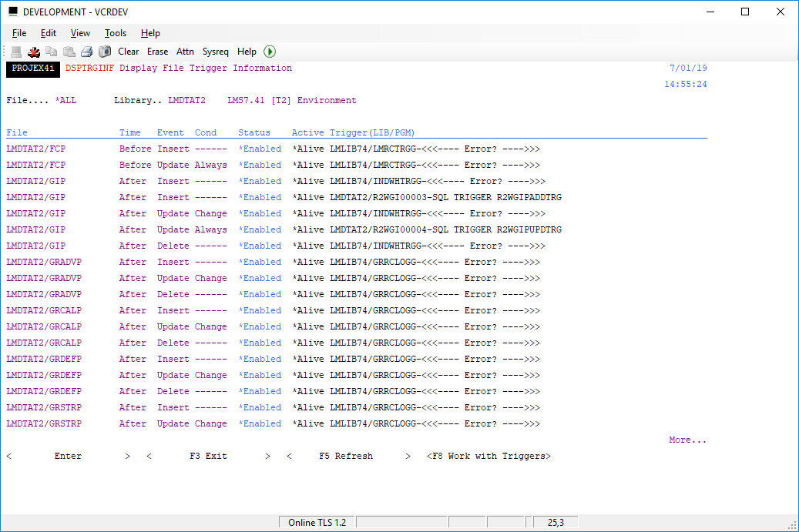Click the Help button in toolbar
Viewport: 799px width, 532px height.
247,52
